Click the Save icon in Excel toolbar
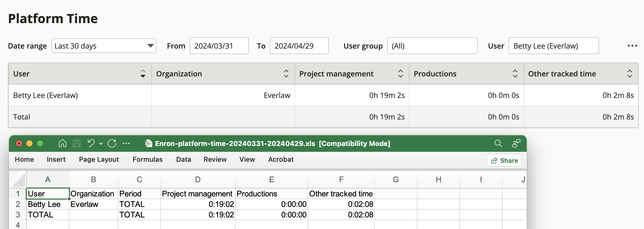Viewport: 644px width, 229px height. click(77, 143)
